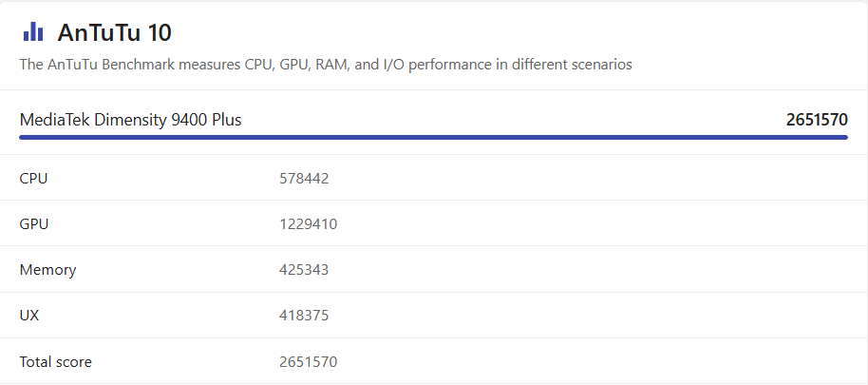The image size is (868, 385).
Task: Select the Memory row label
Action: [47, 270]
